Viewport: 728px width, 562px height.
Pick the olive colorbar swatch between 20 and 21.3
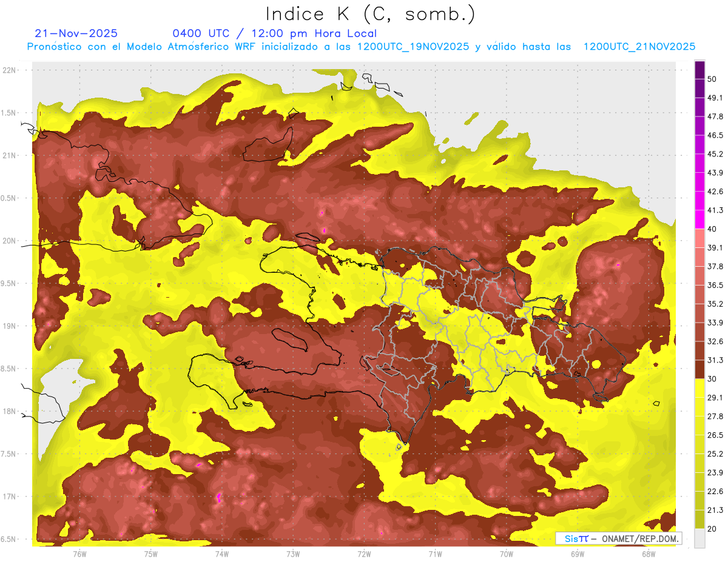tap(700, 519)
